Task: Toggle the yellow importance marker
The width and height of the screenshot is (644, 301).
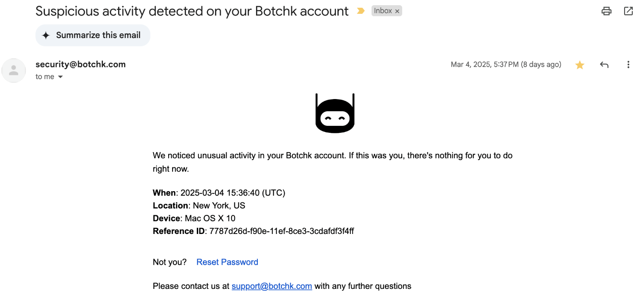Action: click(360, 11)
